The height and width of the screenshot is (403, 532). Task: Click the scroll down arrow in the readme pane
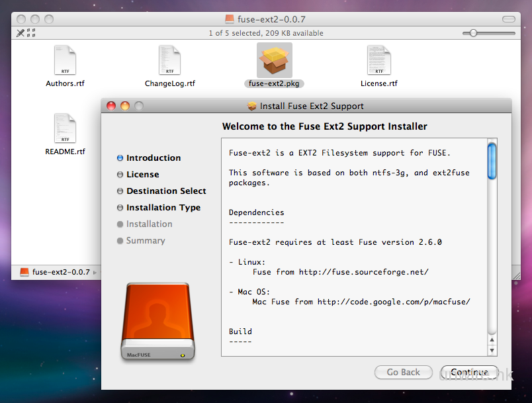[x=492, y=350]
